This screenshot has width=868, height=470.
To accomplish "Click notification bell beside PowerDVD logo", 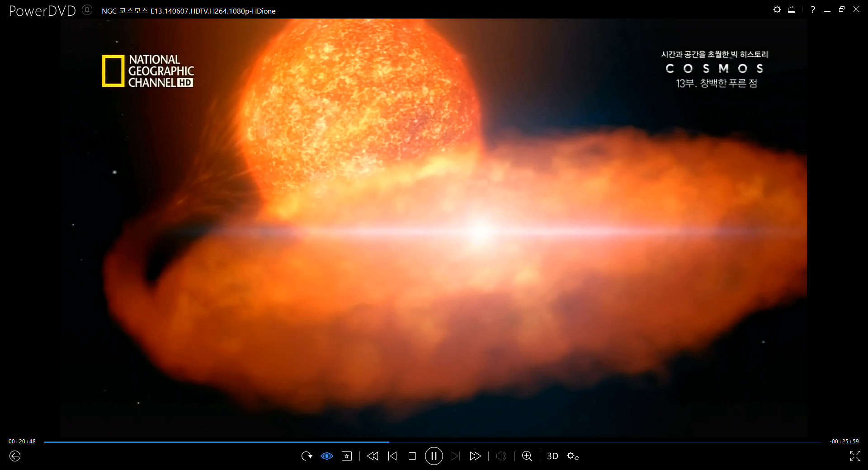I will (x=87, y=9).
